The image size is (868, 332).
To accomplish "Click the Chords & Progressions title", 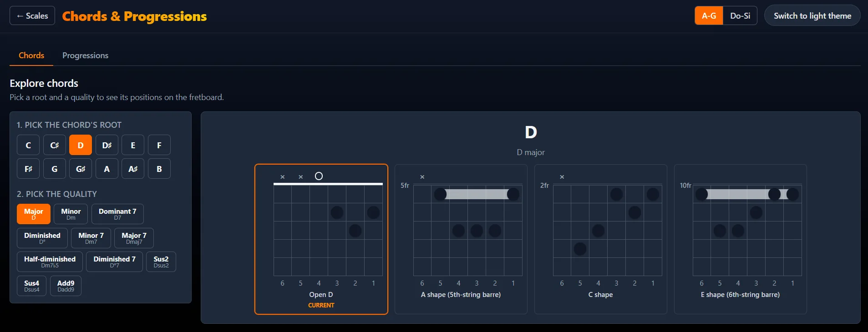I will click(134, 16).
